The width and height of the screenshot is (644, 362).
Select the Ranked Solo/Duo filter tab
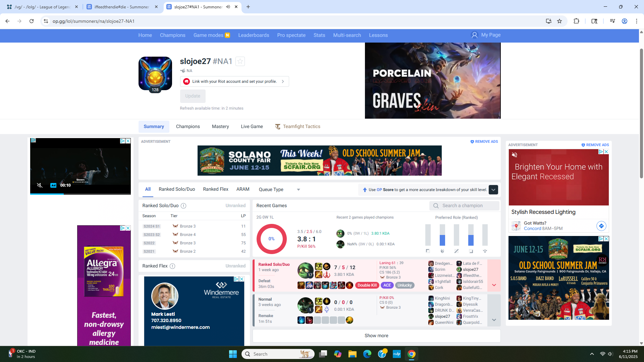[x=177, y=189]
